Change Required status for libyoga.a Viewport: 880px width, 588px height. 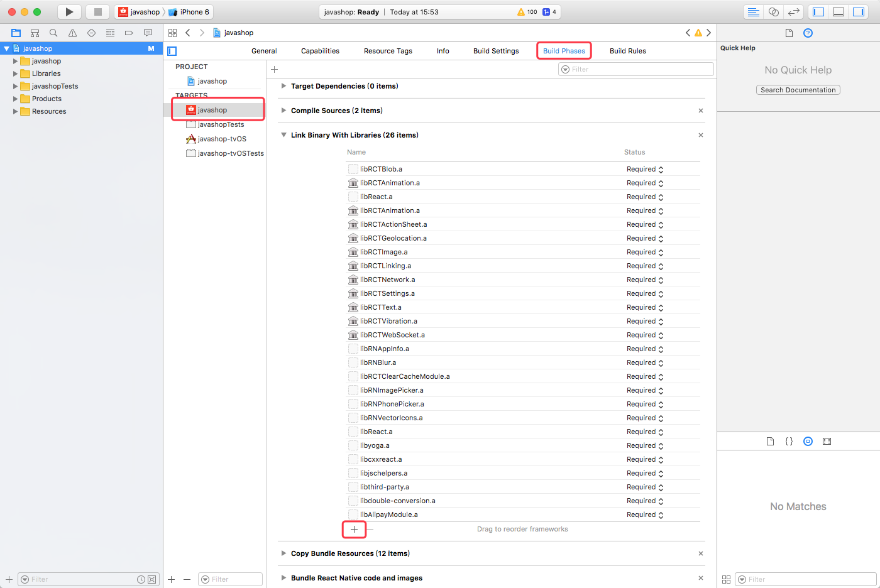[x=645, y=445]
